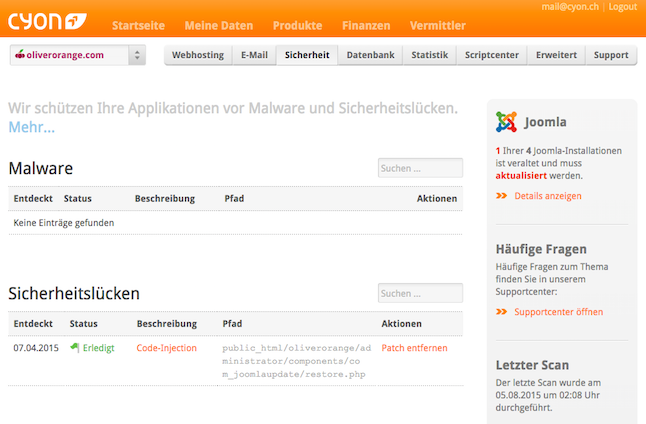Select the Sicherheit tab
This screenshot has width=646, height=424.
pos(307,55)
